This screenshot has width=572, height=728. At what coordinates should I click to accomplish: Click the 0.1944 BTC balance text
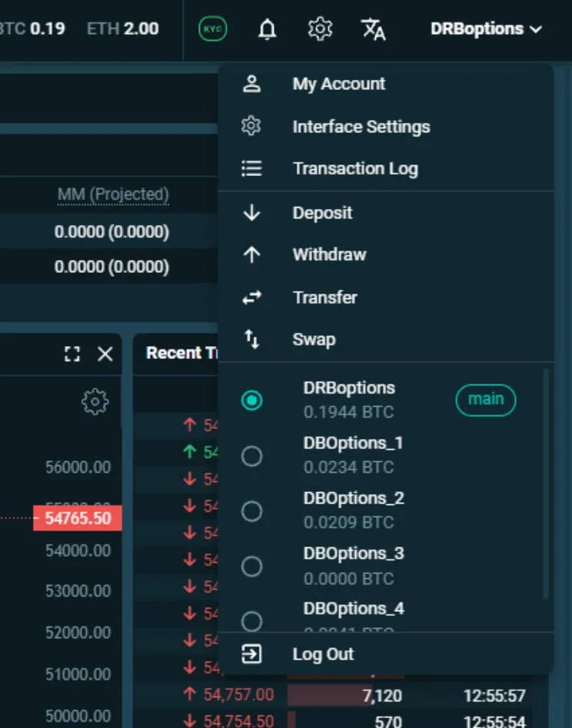point(349,412)
